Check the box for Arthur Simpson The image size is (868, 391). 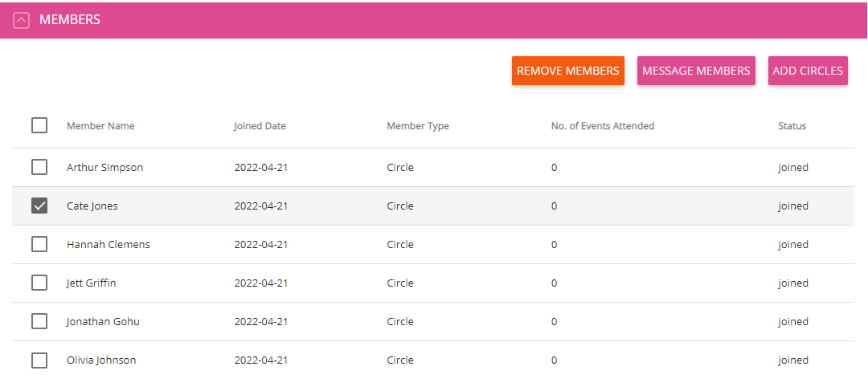39,167
